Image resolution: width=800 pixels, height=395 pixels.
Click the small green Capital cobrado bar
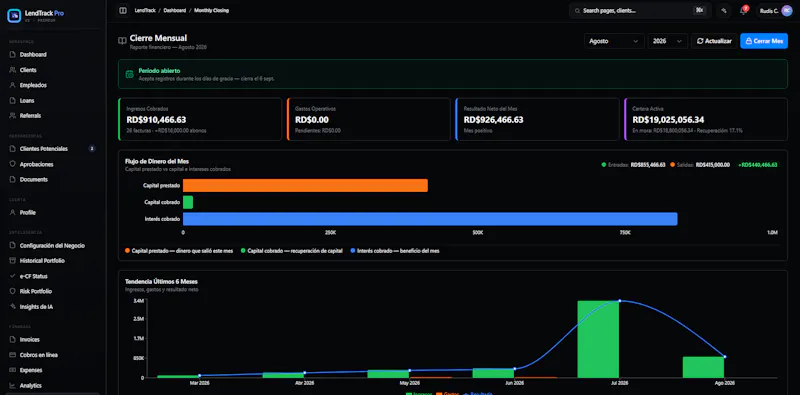click(x=188, y=202)
